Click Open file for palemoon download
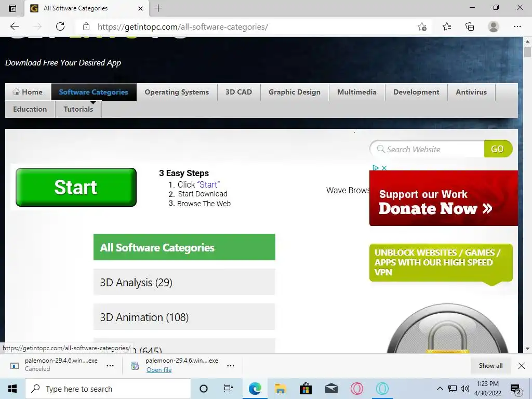532x399 pixels. pyautogui.click(x=159, y=370)
